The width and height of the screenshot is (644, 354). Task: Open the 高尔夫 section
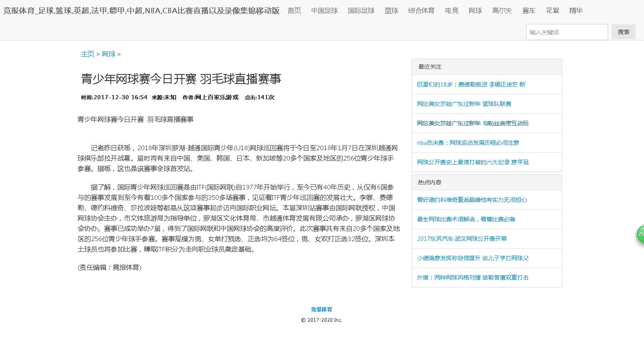[x=502, y=11]
